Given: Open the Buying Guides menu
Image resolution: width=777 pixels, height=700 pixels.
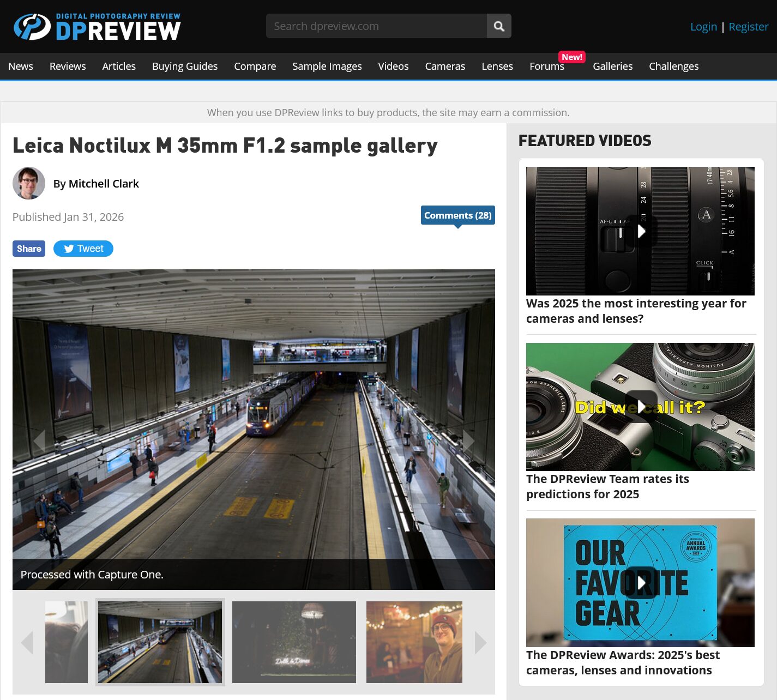Looking at the screenshot, I should [x=185, y=66].
